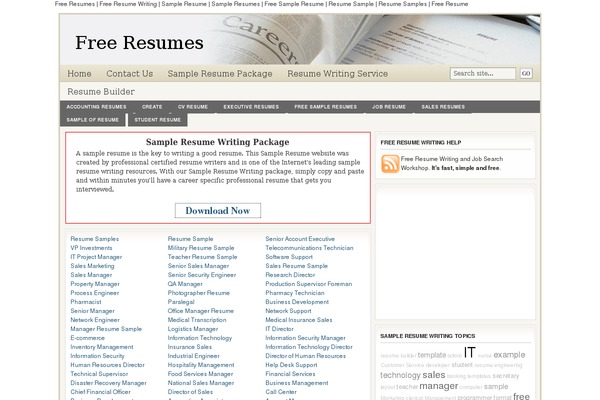Viewport: 600px width, 400px height.
Task: Click the GO search button
Action: [x=526, y=73]
